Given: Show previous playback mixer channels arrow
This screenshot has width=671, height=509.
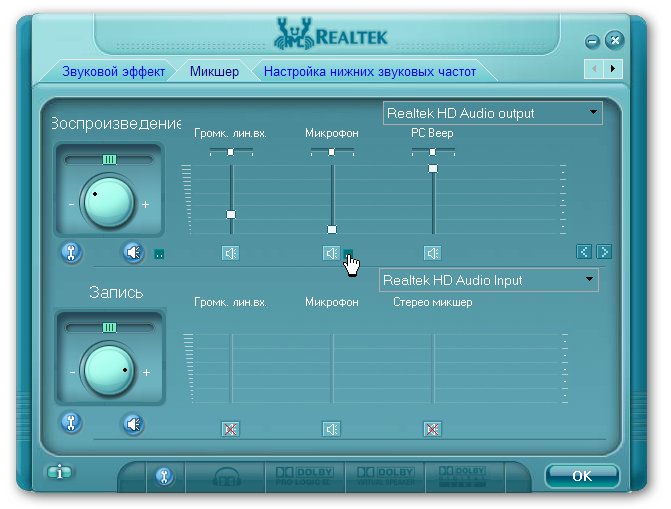Looking at the screenshot, I should (x=584, y=252).
